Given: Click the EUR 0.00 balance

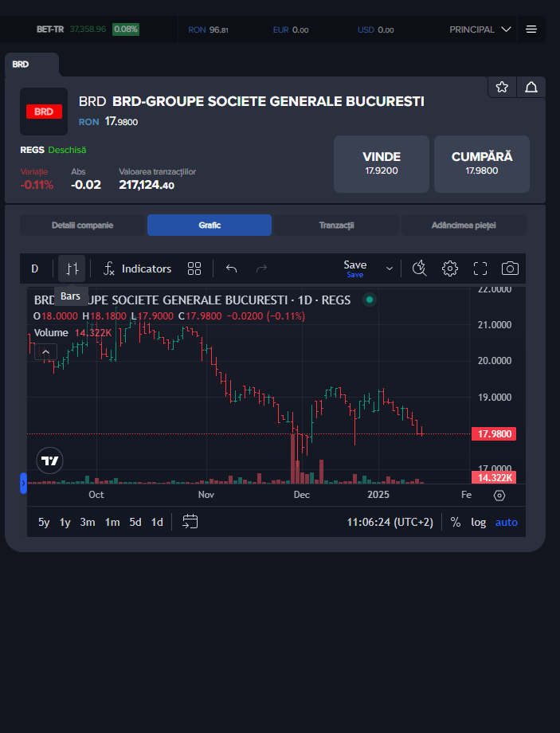Looking at the screenshot, I should coord(291,30).
